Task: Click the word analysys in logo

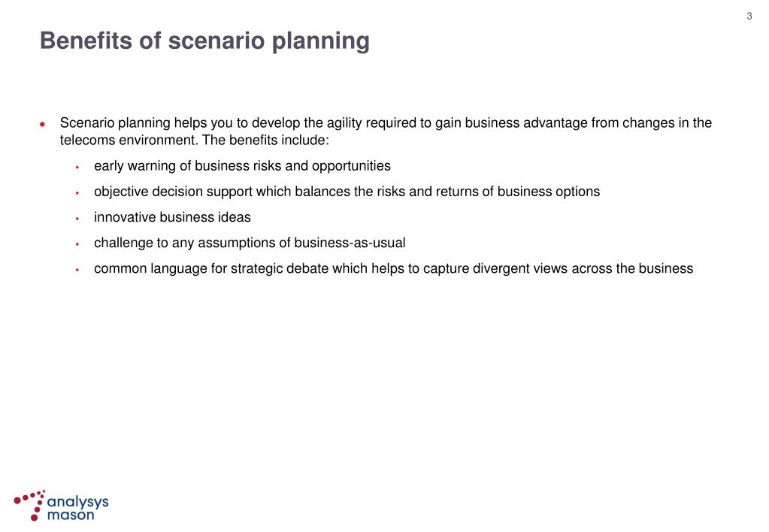Action: 78,502
